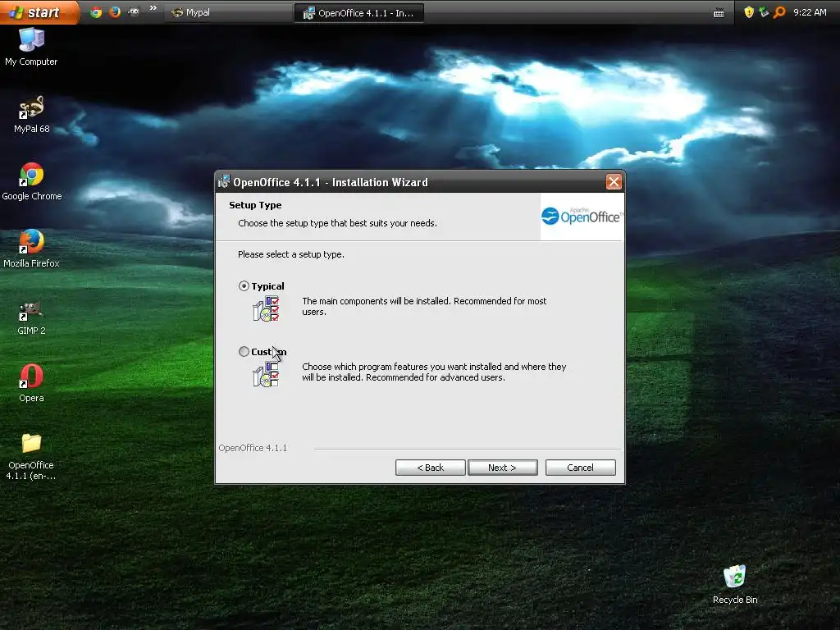The width and height of the screenshot is (840, 630).
Task: Click the Apache OpenOffice logo
Action: coord(582,216)
